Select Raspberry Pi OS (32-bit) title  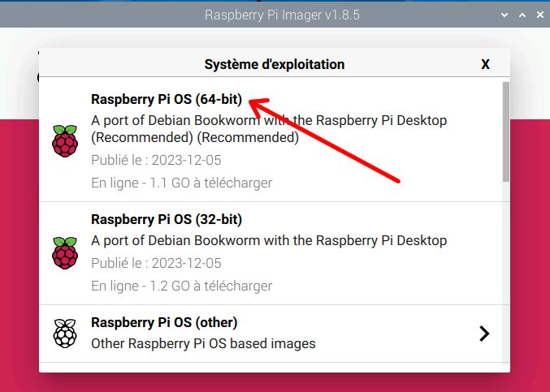(x=167, y=219)
